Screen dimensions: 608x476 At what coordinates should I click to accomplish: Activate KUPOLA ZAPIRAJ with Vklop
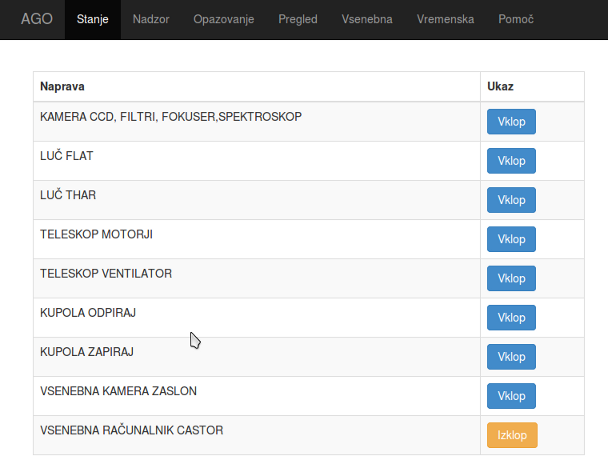(x=511, y=357)
